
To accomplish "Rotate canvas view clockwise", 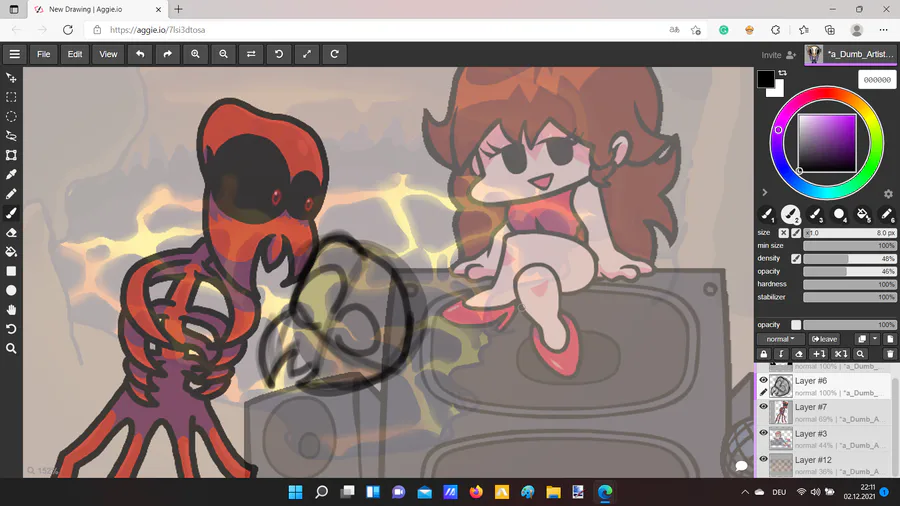I will [x=335, y=54].
